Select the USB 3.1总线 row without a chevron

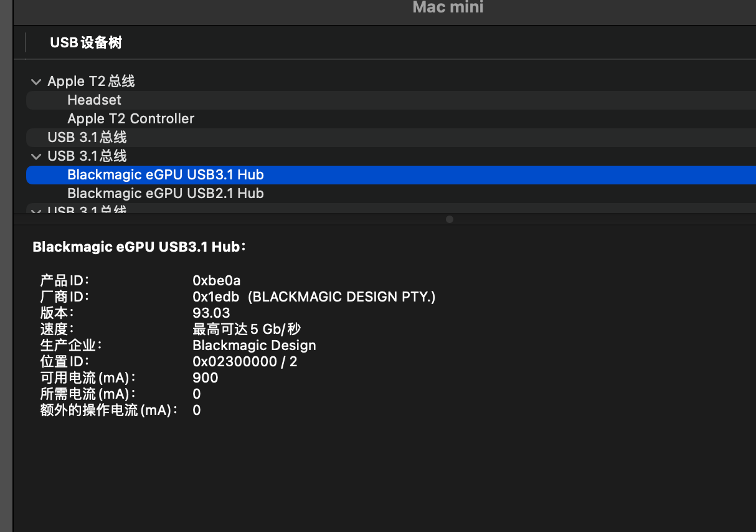tap(87, 137)
